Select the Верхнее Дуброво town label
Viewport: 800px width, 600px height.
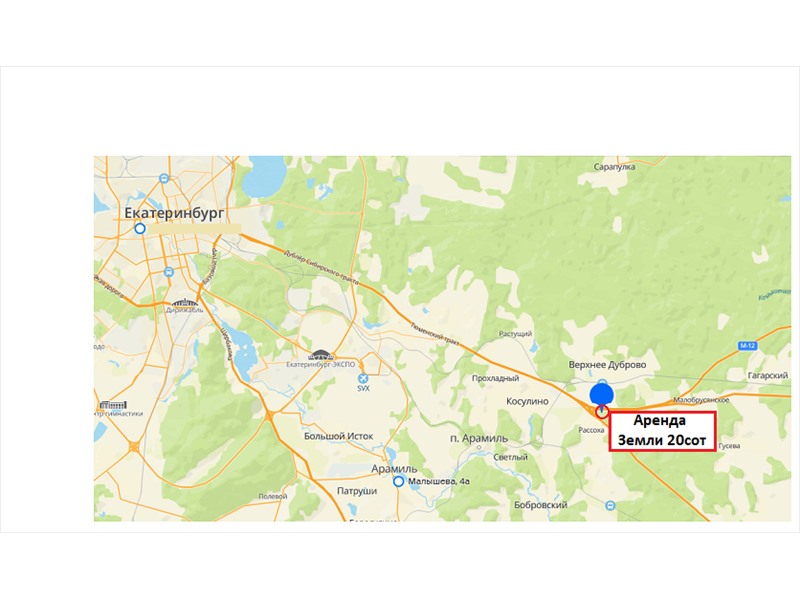607,365
